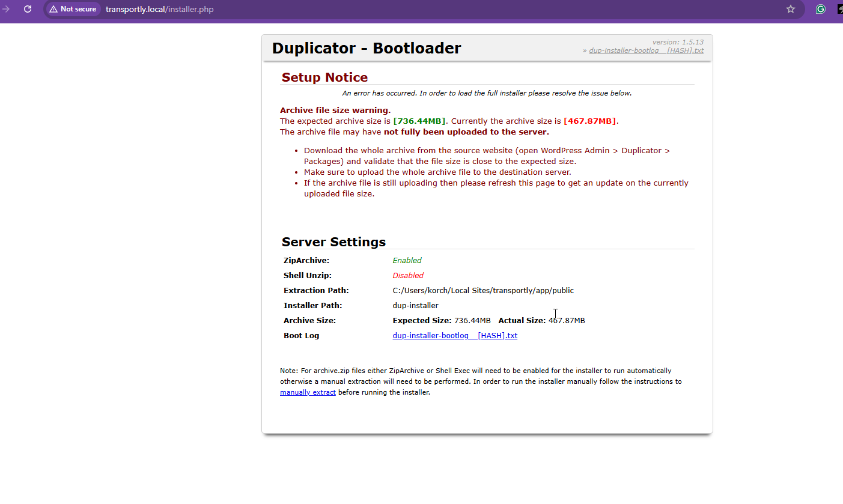Open the Grammarly extension icon
Screen dimensions: 843x504
click(820, 9)
